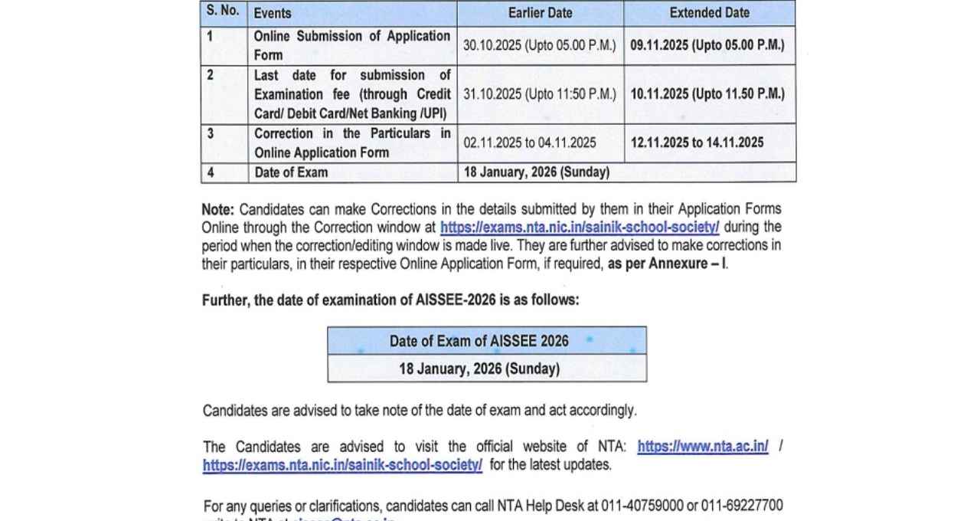Click the earlier date 31.10.2025 (Upto 11:50 P.M.)

(539, 94)
